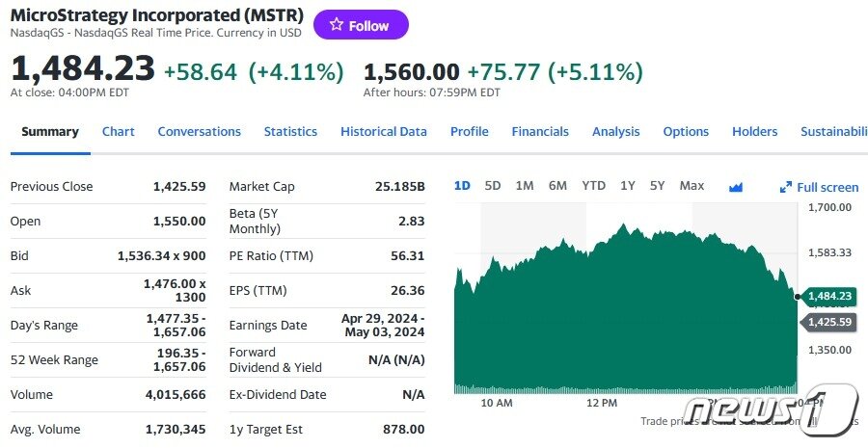This screenshot has width=868, height=448.
Task: Switch to the Options tab
Action: [686, 132]
